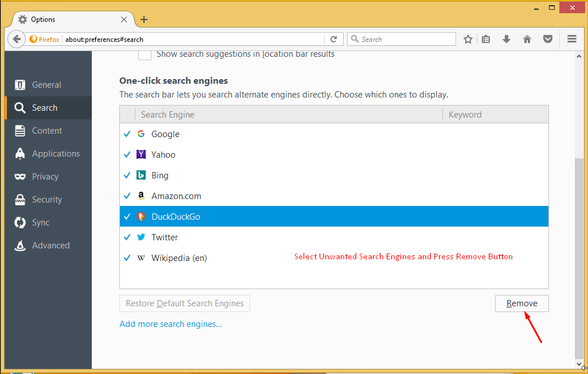The image size is (588, 374).
Task: Click the Google logo icon in list
Action: 141,134
